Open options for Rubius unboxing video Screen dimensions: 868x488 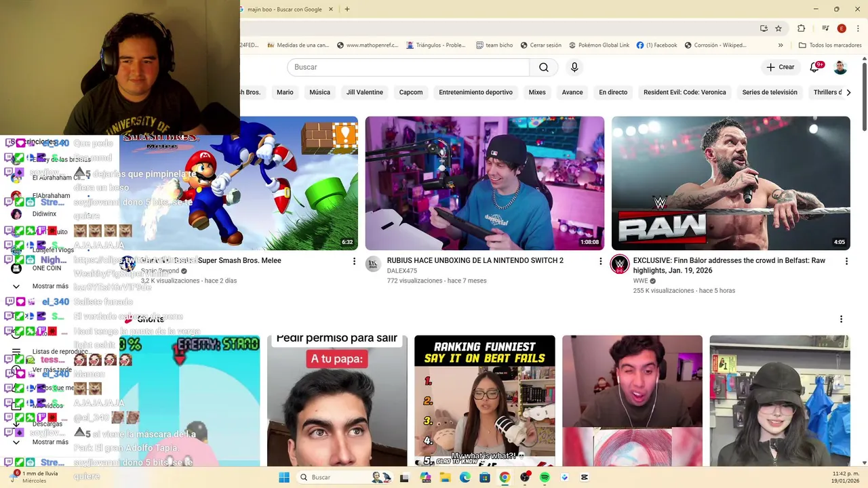pyautogui.click(x=600, y=261)
